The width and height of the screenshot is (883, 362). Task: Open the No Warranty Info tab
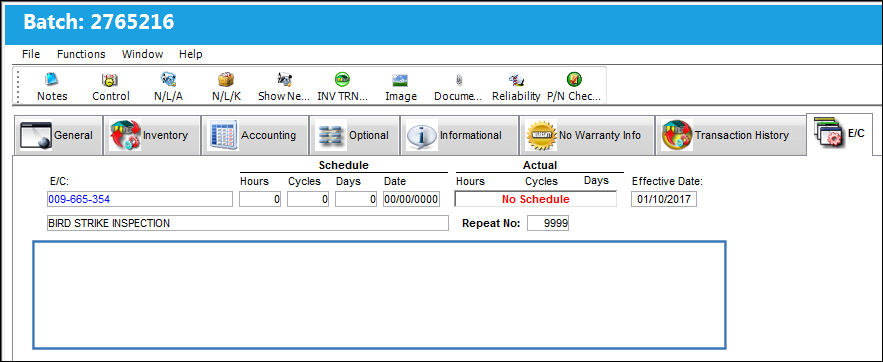pyautogui.click(x=587, y=135)
